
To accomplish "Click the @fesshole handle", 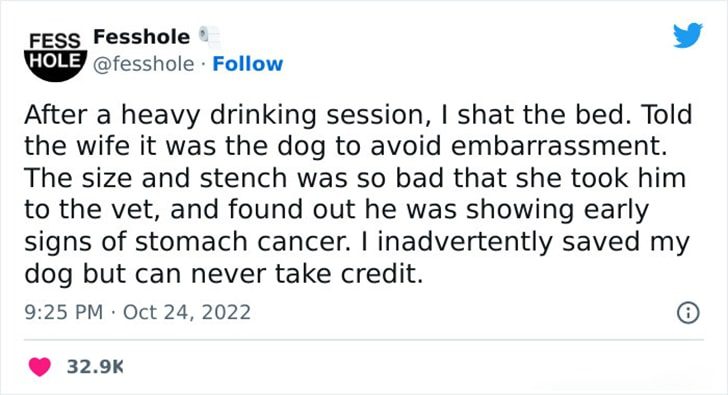I will coord(143,64).
